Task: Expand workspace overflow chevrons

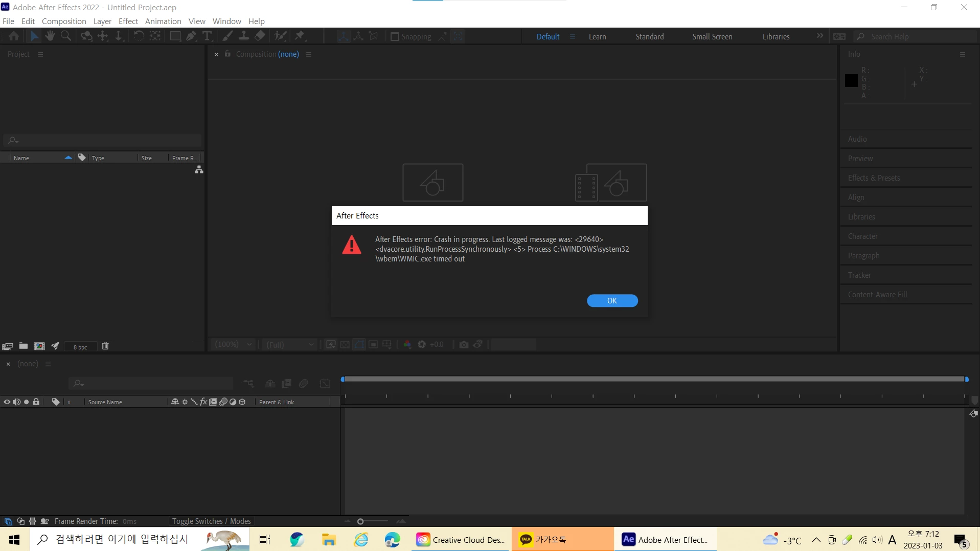Action: 820,36
